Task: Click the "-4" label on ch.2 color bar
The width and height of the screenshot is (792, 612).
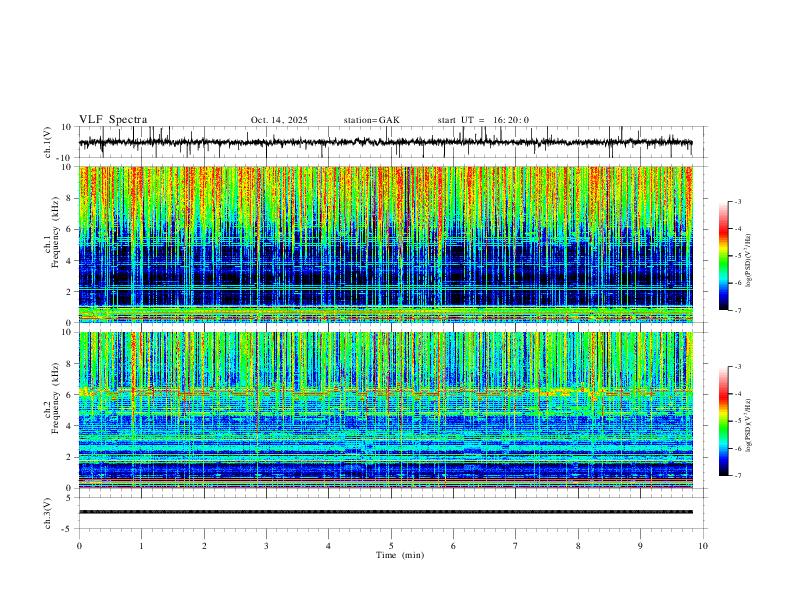Action: (x=737, y=394)
